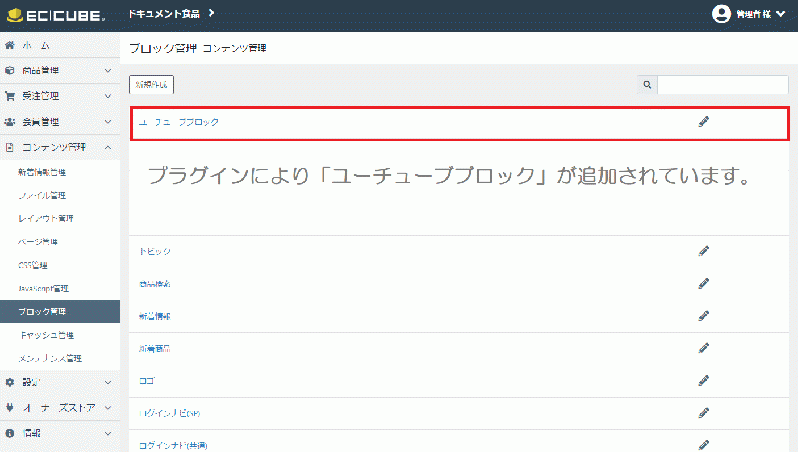Click the magnifier search icon
Screen dimensions: 798x452
[647, 86]
